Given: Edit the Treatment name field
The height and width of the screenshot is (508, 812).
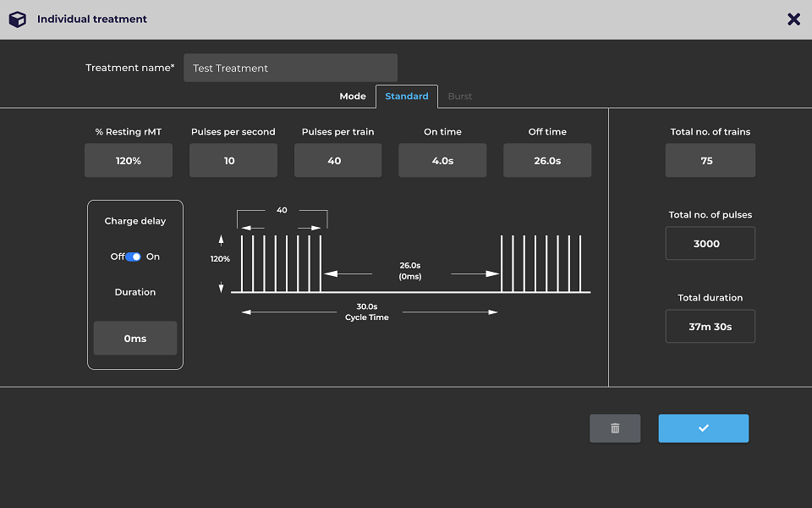Looking at the screenshot, I should pyautogui.click(x=290, y=68).
